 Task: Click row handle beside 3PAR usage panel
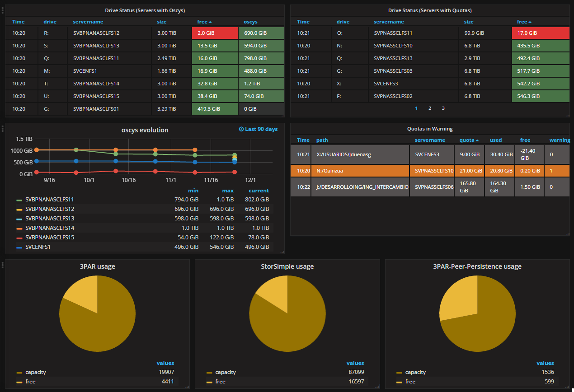click(3, 264)
